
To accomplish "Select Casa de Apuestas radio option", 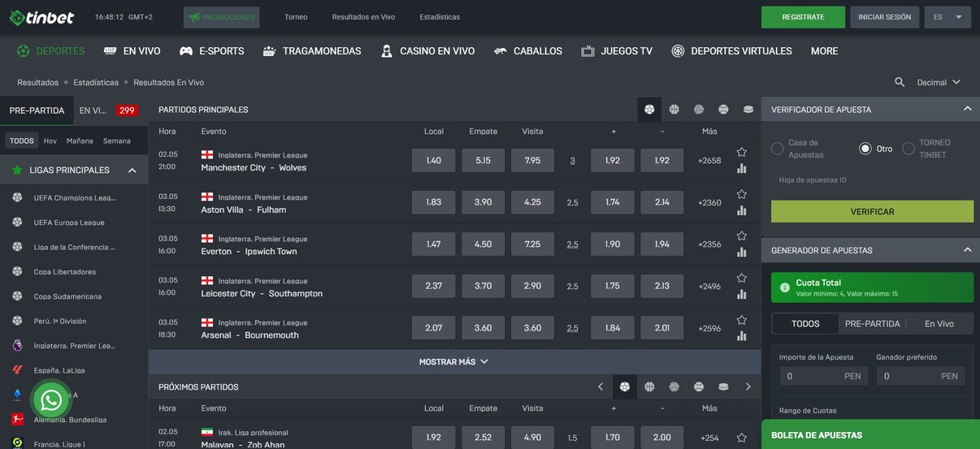I will point(778,149).
